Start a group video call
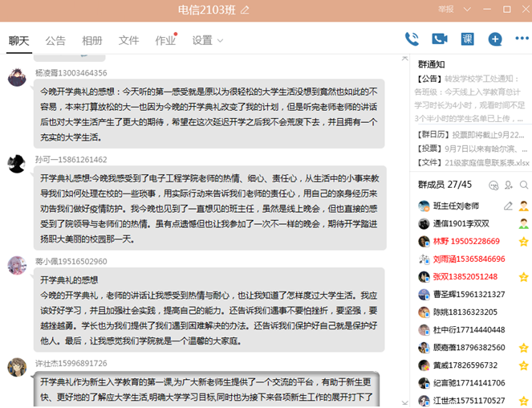 [x=439, y=39]
